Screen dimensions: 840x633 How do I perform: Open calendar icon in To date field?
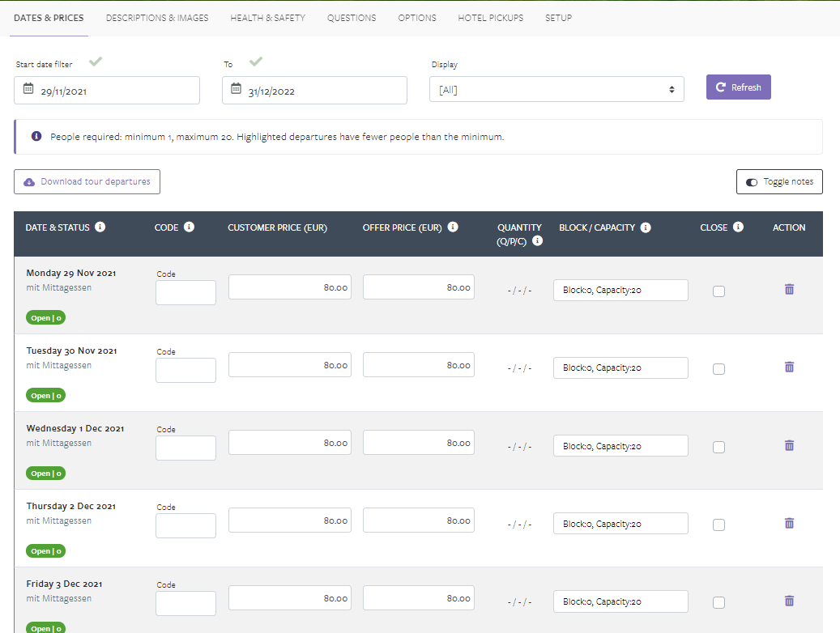click(236, 88)
